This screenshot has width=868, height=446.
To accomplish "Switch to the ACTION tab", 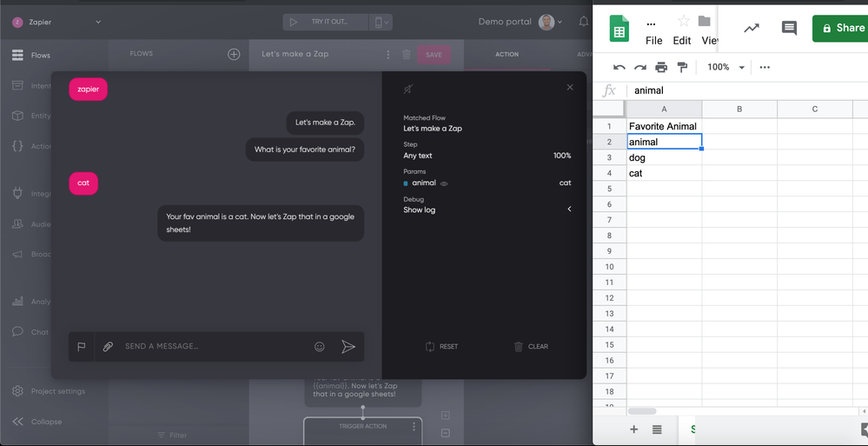I will coord(507,54).
